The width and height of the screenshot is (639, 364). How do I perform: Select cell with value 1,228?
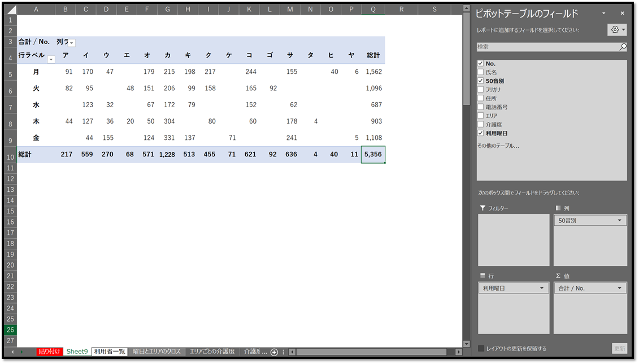click(x=167, y=155)
